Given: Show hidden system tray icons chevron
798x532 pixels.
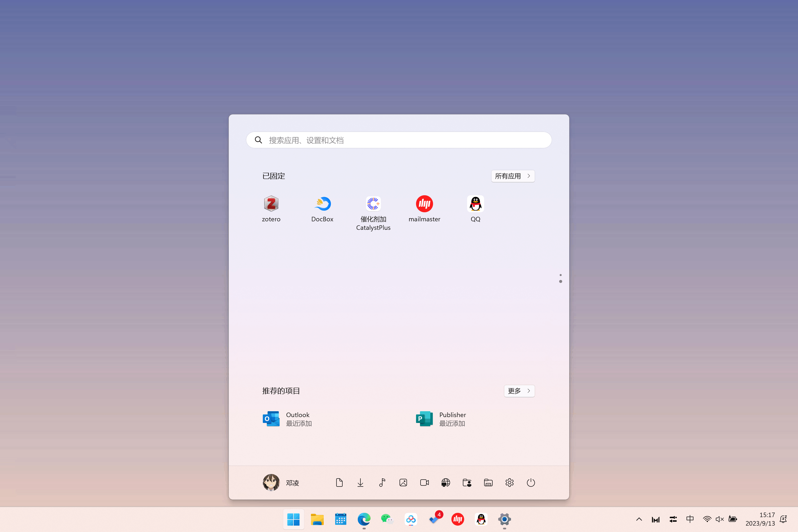Looking at the screenshot, I should [x=639, y=519].
